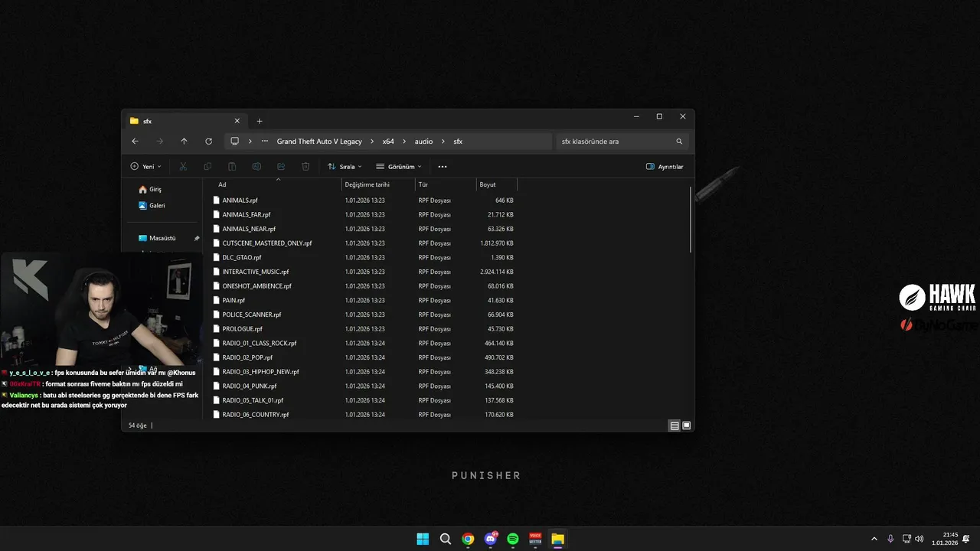This screenshot has height=551, width=980.
Task: Sort by Değiştirme tarihi column header
Action: pyautogui.click(x=378, y=184)
